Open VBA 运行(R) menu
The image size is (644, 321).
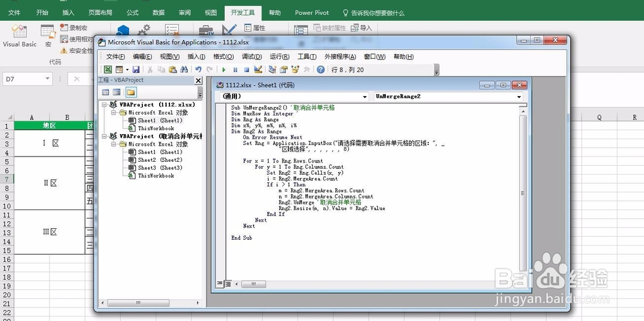pos(279,57)
